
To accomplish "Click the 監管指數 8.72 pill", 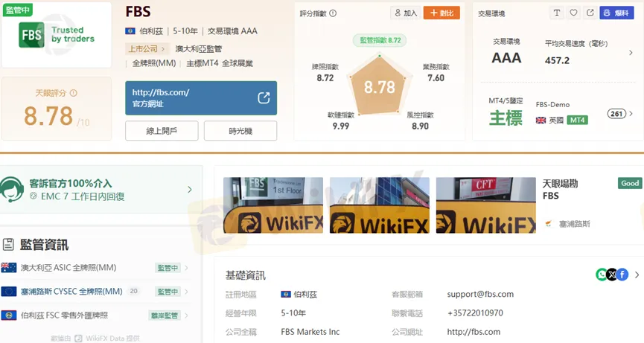I will 380,40.
